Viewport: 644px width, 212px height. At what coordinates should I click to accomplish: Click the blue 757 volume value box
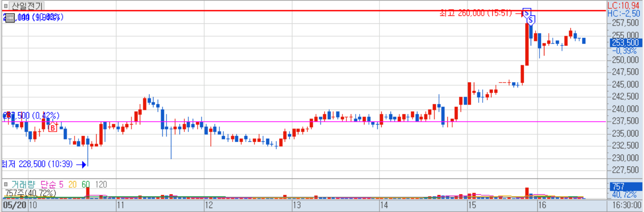pyautogui.click(x=625, y=186)
